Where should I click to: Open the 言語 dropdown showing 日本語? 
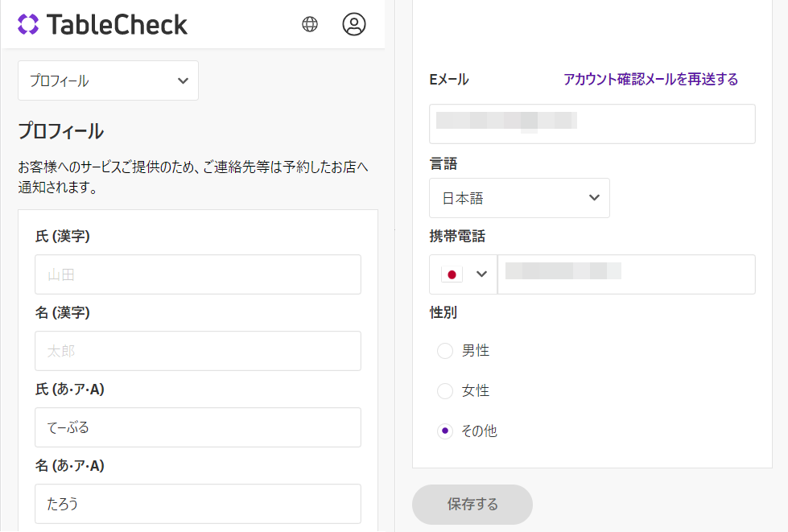pyautogui.click(x=519, y=198)
